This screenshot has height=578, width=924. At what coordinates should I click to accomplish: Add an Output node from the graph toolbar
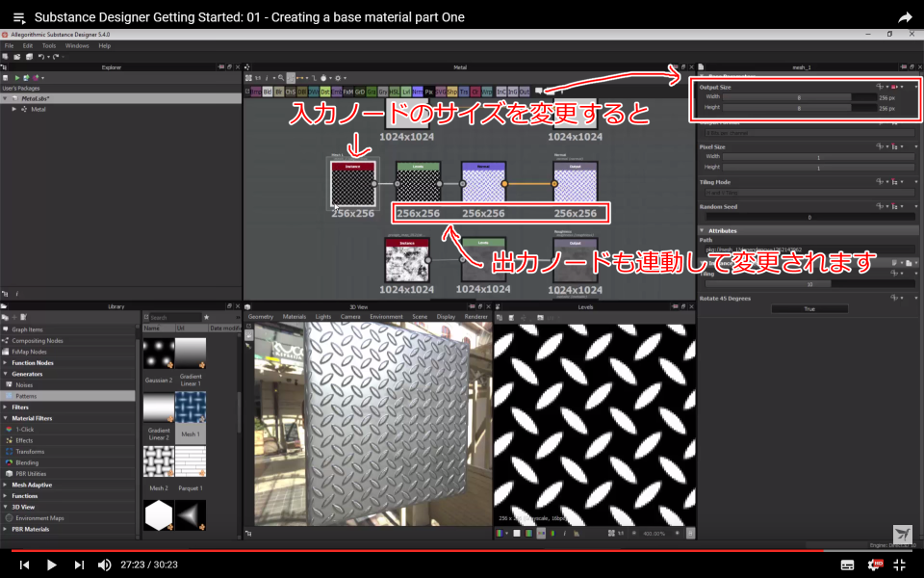(x=525, y=92)
